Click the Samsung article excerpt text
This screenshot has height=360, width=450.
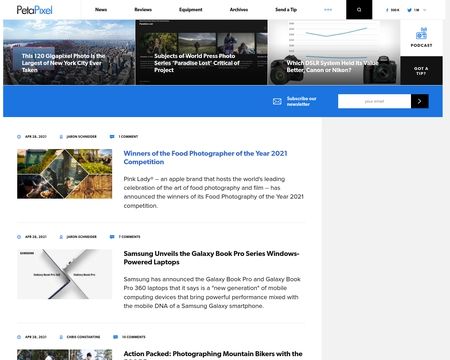pos(212,293)
